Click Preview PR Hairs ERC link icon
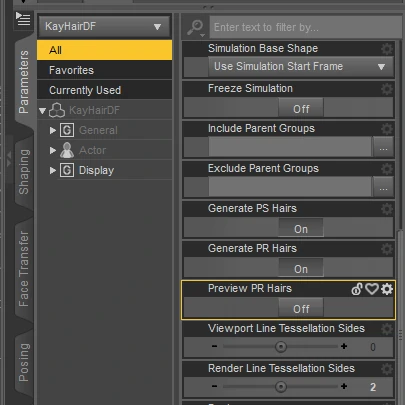Screen dimensions: 405x405 (x=357, y=289)
